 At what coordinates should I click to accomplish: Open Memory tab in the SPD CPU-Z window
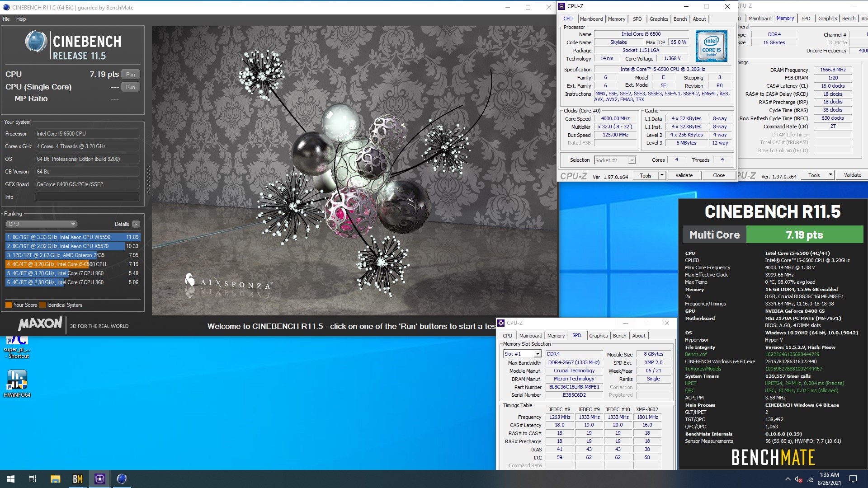[x=556, y=336]
